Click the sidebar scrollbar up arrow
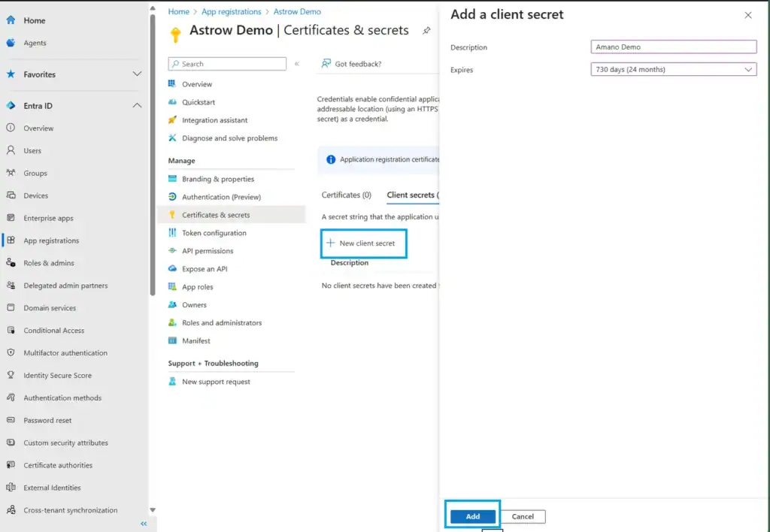Screen dimensions: 770x532 pos(152,8)
